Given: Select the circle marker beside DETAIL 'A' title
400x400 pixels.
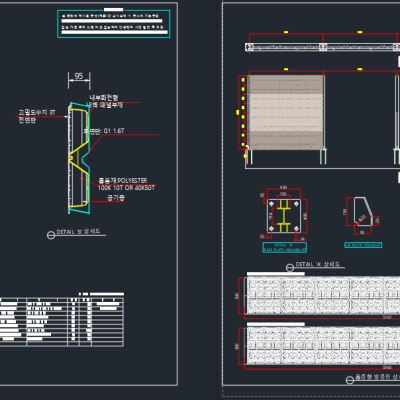Looking at the screenshot, I should (290, 267).
